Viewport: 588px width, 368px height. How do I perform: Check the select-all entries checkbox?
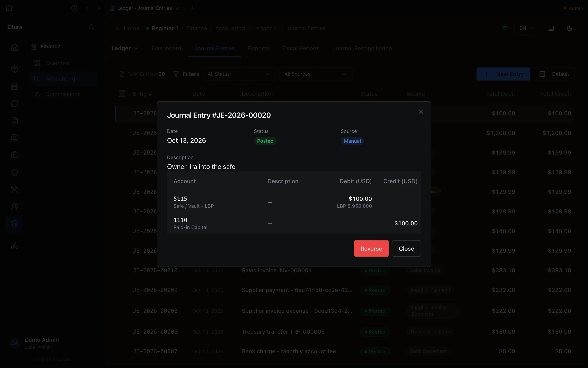click(x=122, y=94)
